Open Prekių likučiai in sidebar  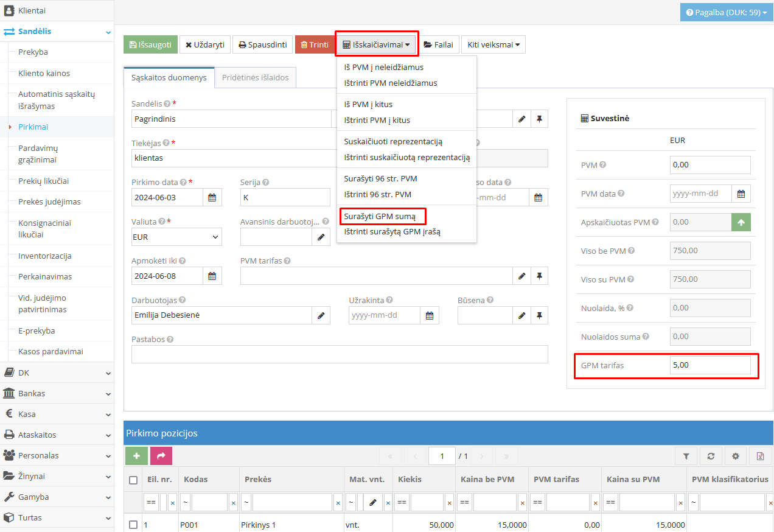point(43,181)
